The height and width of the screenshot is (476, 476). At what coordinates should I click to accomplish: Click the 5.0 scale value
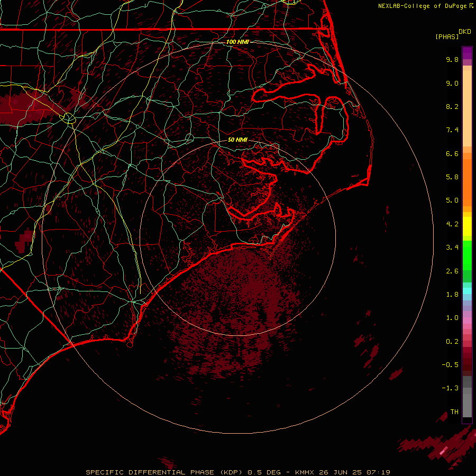click(452, 200)
